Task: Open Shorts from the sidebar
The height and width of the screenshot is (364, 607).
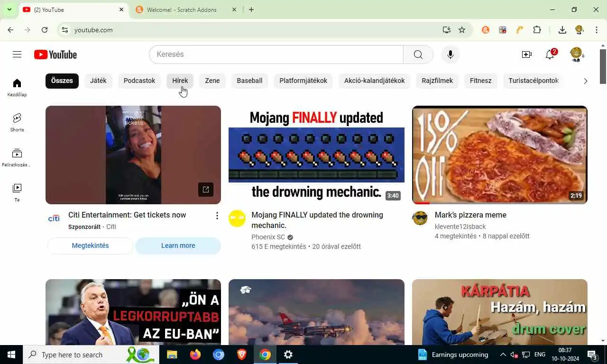Action: coord(17,123)
